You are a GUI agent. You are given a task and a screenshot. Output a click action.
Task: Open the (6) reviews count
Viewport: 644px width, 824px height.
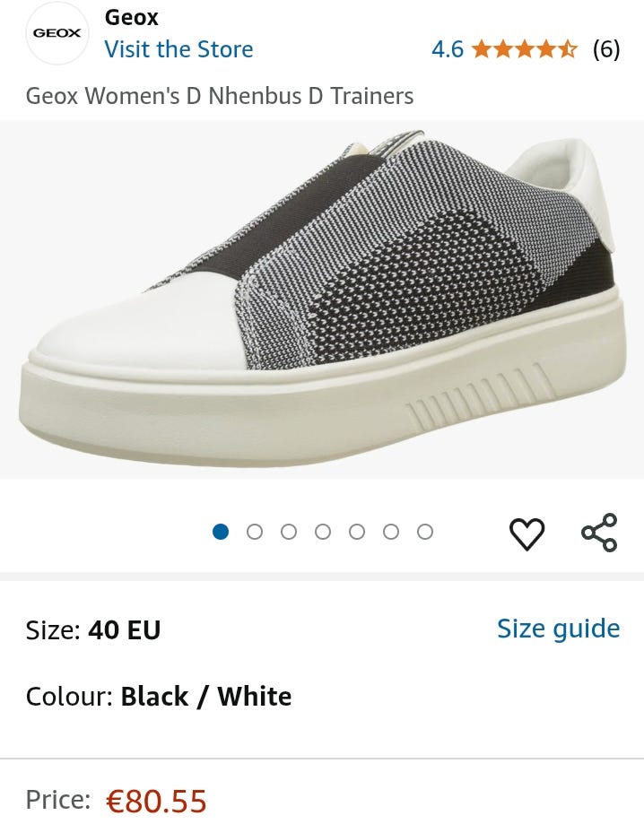[x=606, y=49]
